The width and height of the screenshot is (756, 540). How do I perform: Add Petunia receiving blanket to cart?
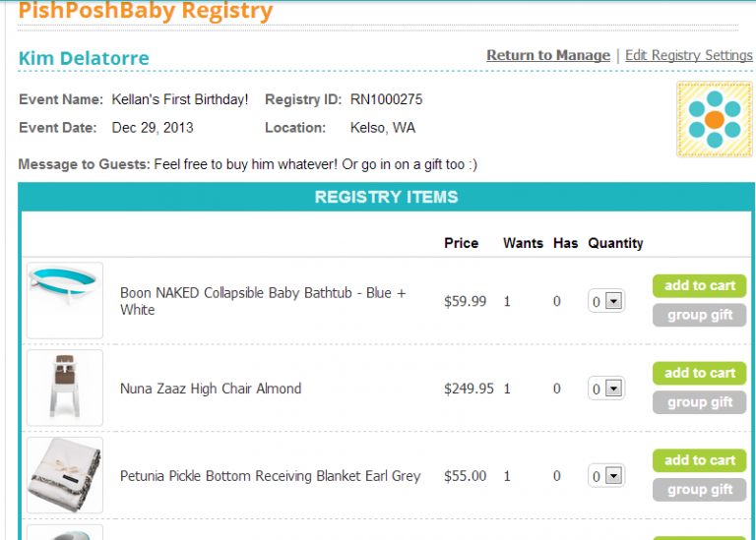699,460
